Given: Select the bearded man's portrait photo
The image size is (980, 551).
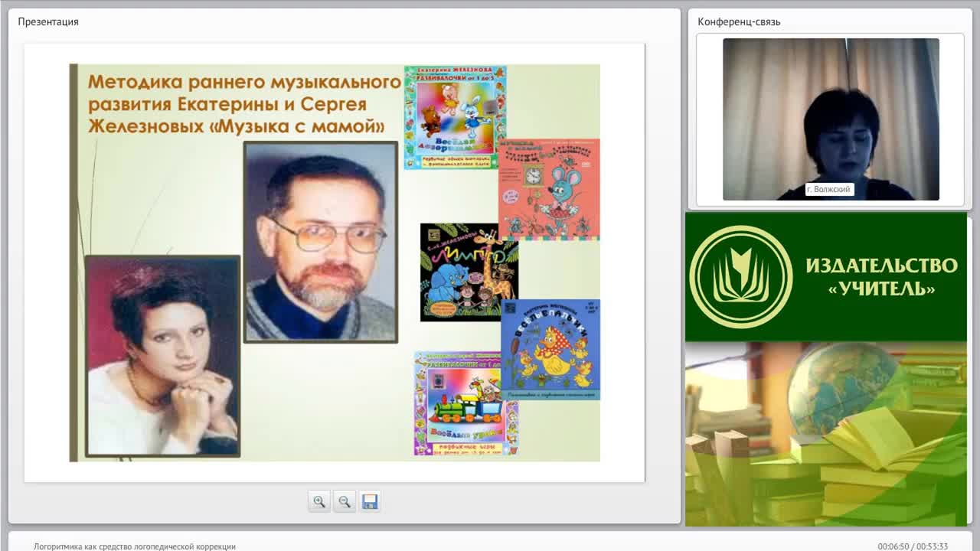Looking at the screenshot, I should [321, 242].
